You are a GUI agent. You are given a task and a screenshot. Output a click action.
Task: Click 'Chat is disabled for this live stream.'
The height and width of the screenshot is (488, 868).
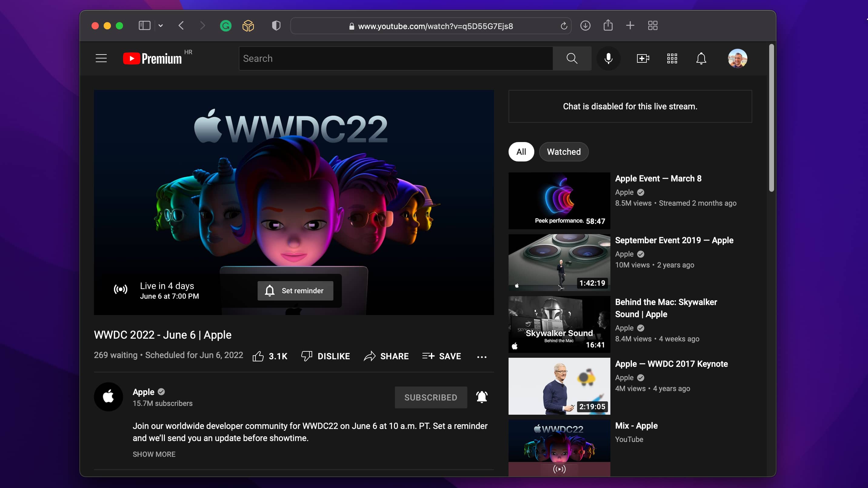point(630,106)
